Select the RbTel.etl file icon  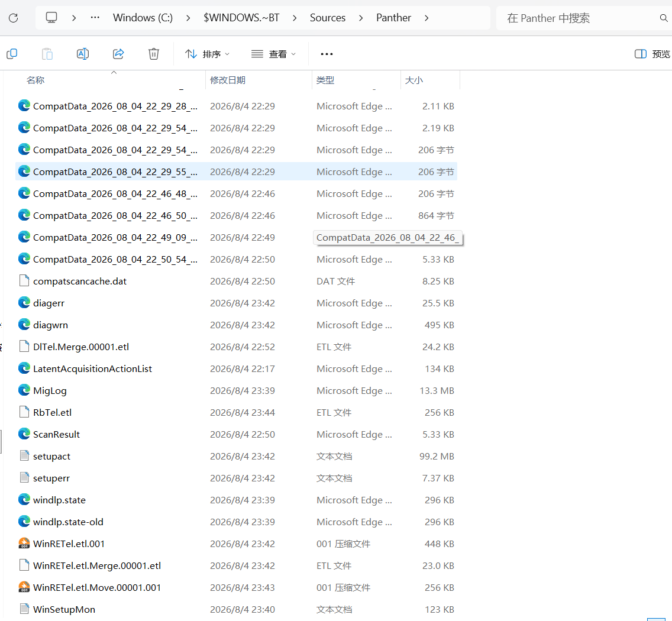click(24, 412)
